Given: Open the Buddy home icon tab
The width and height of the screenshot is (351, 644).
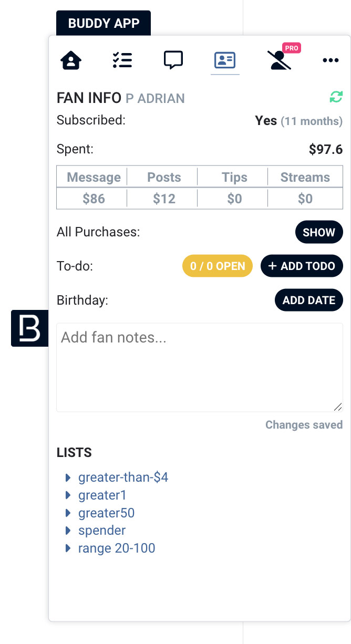Looking at the screenshot, I should 71,60.
